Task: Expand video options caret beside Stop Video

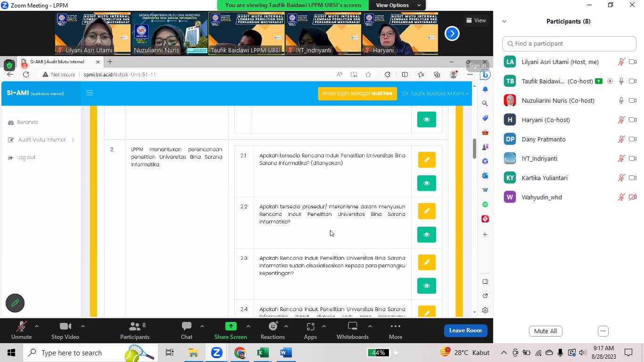Action: pyautogui.click(x=83, y=326)
